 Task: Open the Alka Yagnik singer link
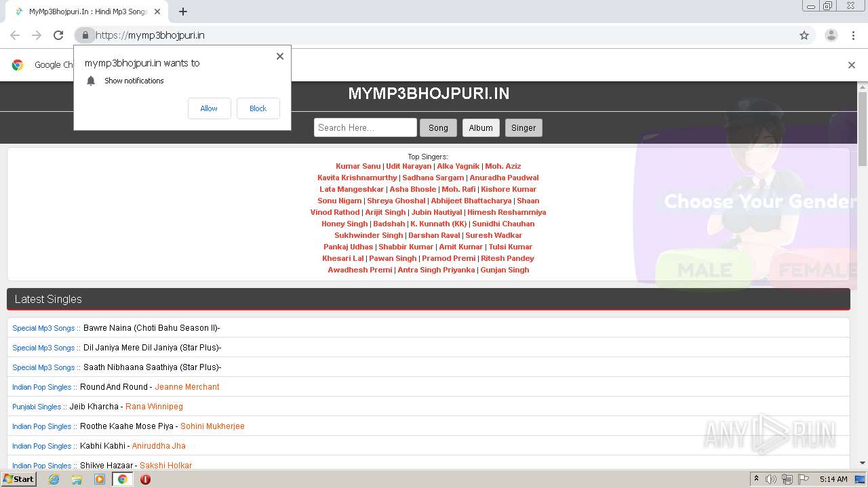[x=458, y=166]
